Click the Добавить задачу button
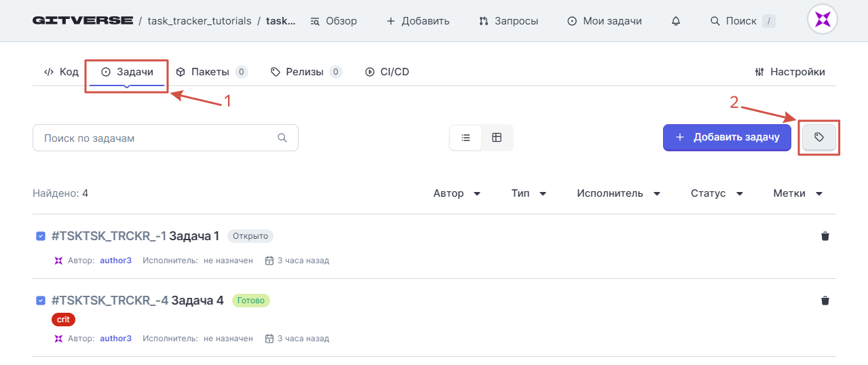Image resolution: width=868 pixels, height=365 pixels. pyautogui.click(x=727, y=137)
